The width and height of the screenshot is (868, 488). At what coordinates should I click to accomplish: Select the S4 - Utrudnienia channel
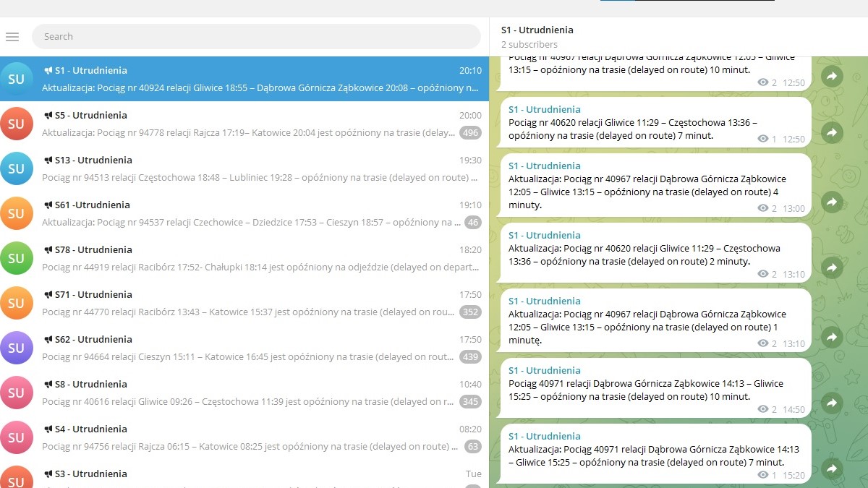coord(246,437)
